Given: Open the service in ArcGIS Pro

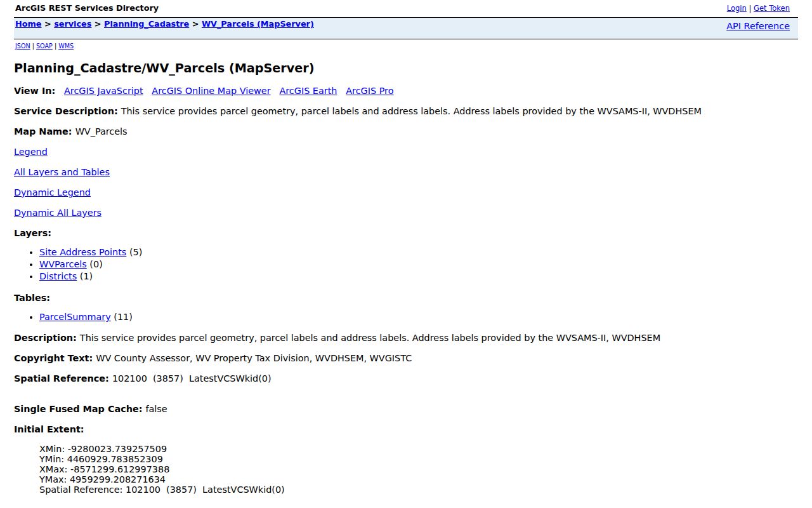Looking at the screenshot, I should 370,91.
